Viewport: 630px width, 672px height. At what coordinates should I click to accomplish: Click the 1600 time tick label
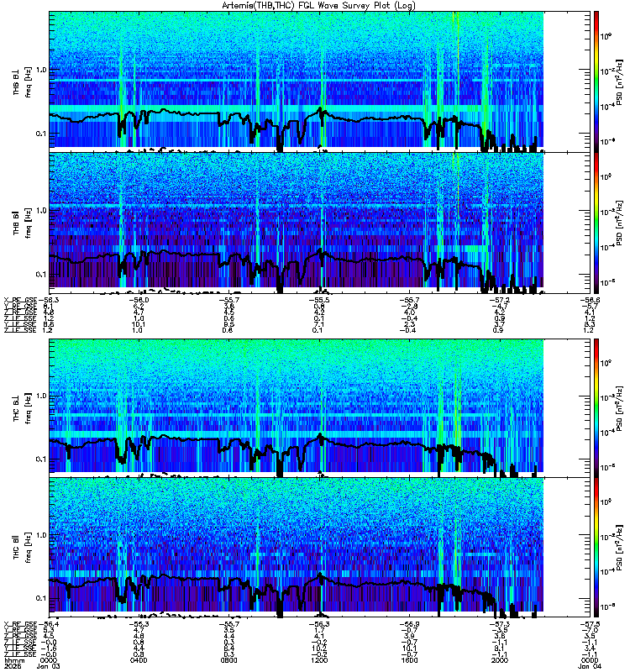(x=409, y=660)
